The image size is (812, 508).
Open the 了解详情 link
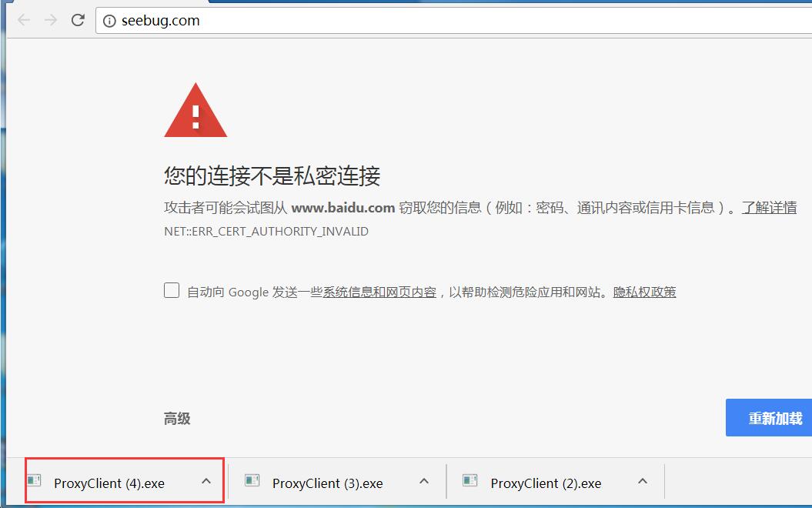pos(768,208)
